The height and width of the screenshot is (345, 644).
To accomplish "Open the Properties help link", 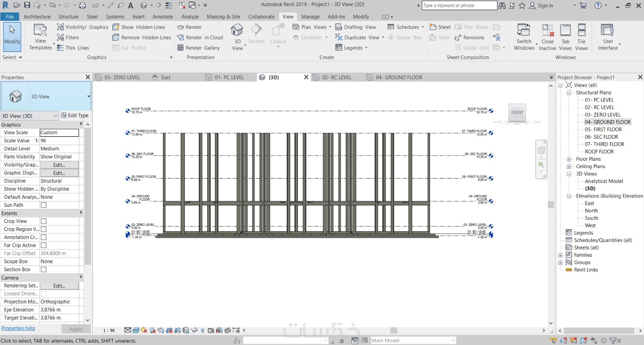I will click(18, 328).
